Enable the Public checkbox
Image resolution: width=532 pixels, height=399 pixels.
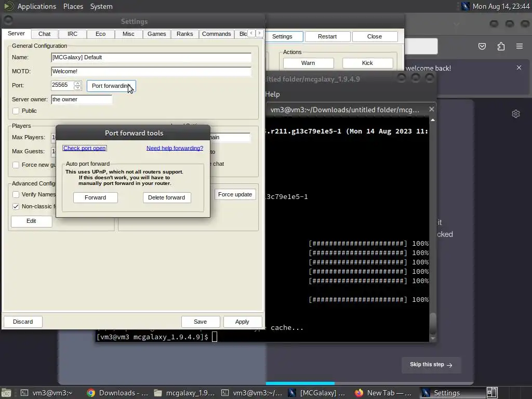16,111
